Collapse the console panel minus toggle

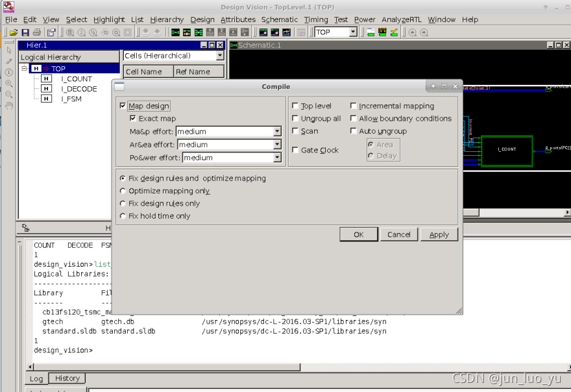(19, 241)
